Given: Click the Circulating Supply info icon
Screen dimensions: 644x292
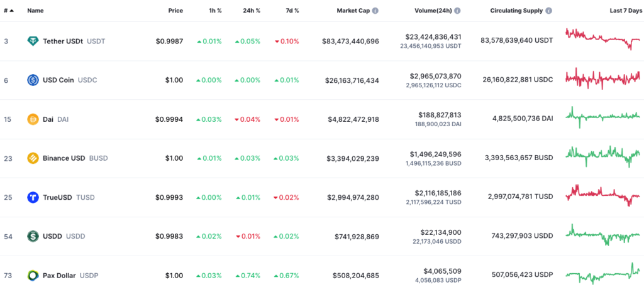Looking at the screenshot, I should point(549,11).
